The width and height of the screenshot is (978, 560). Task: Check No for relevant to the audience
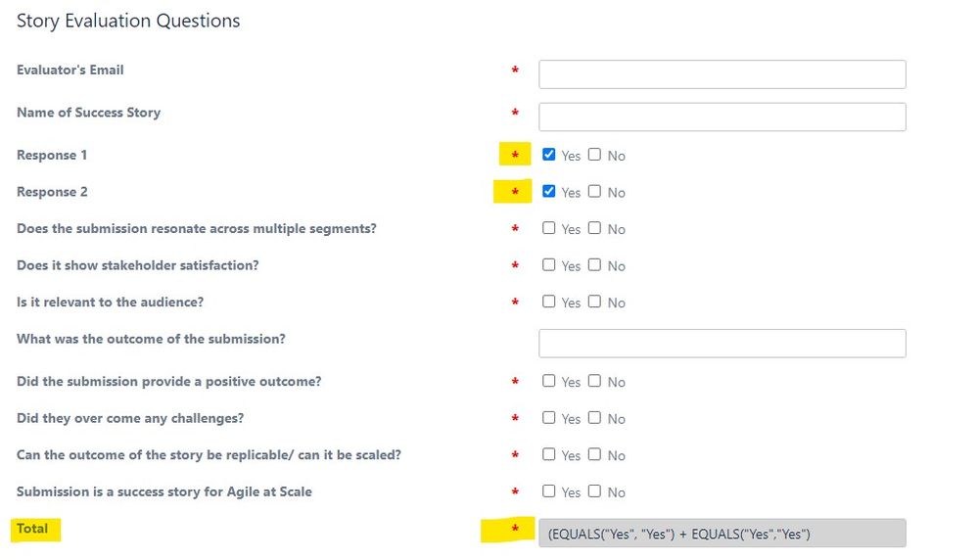coord(594,302)
